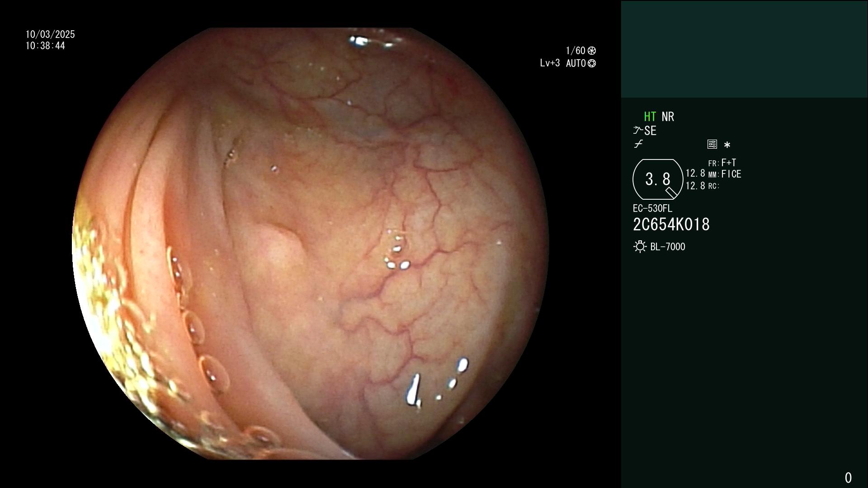The image size is (868, 488).
Task: Select the green HT indicator
Action: pos(650,117)
